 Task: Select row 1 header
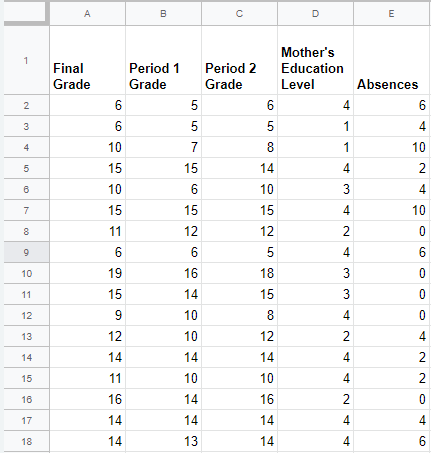pyautogui.click(x=26, y=60)
